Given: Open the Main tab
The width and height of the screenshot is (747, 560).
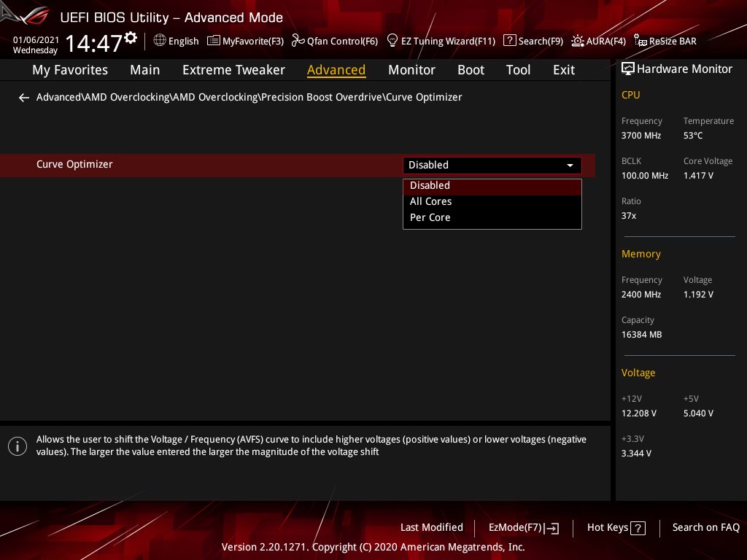Looking at the screenshot, I should (x=145, y=70).
